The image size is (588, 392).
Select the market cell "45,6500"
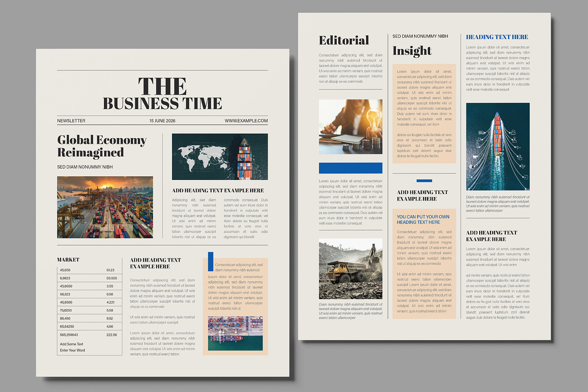pos(66,302)
